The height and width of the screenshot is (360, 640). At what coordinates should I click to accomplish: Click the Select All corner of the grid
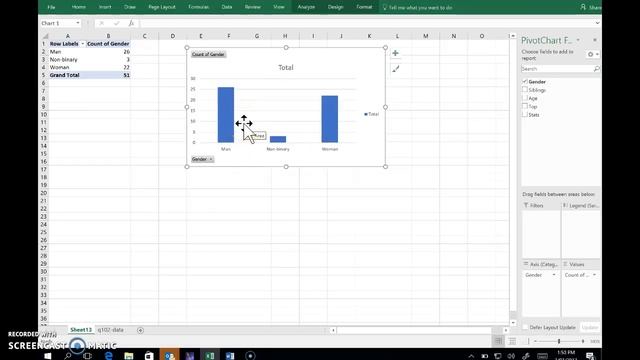click(x=45, y=36)
